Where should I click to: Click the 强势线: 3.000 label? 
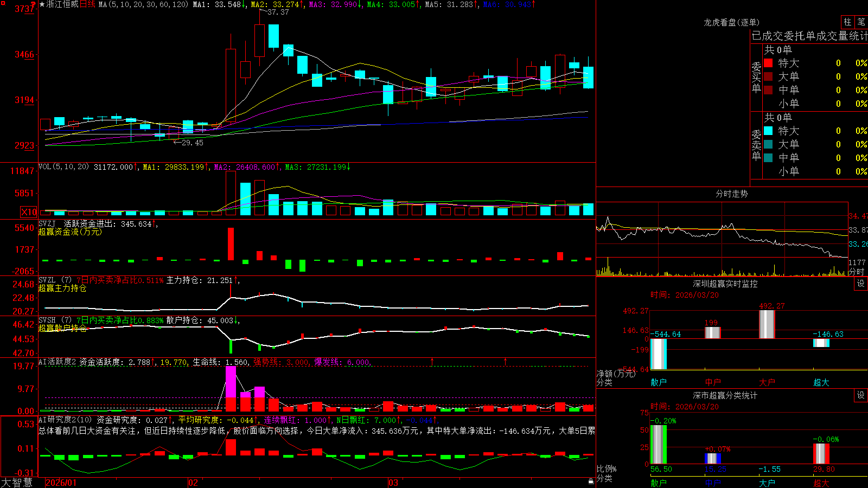pos(281,362)
